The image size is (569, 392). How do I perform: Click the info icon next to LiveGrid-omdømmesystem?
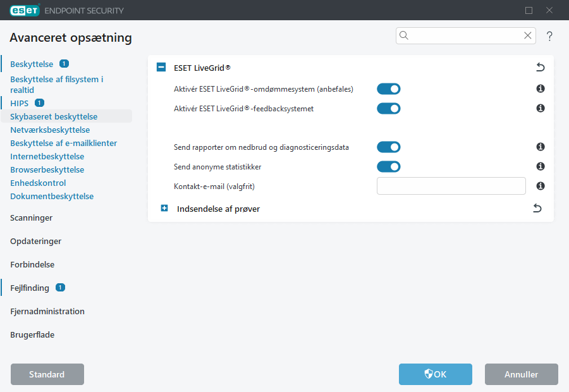point(541,89)
